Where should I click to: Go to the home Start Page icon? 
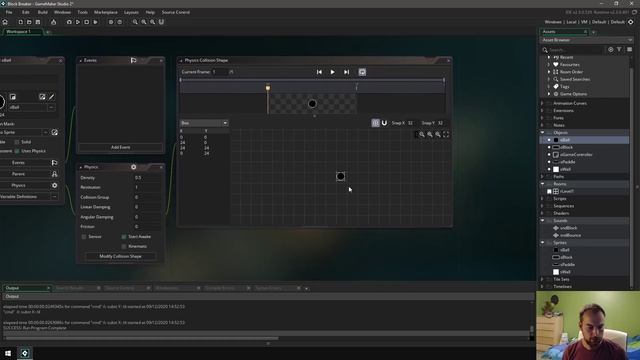tap(5, 22)
